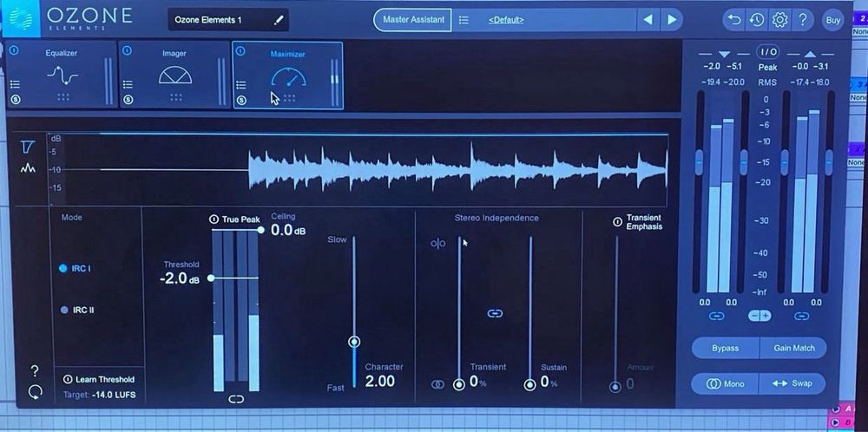This screenshot has height=432, width=868.
Task: Toggle Transient Emphasis power
Action: pos(617,222)
